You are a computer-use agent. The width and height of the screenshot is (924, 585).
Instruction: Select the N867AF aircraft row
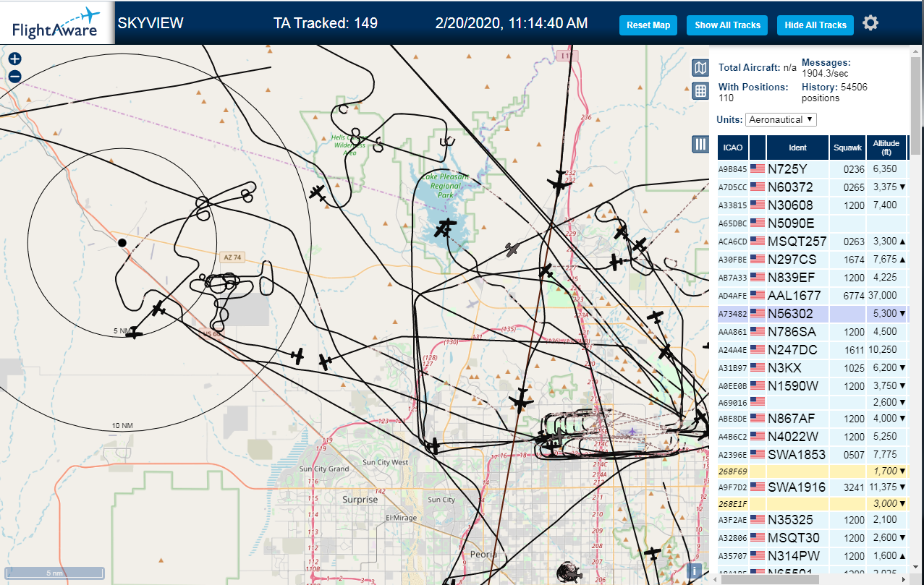(x=813, y=419)
